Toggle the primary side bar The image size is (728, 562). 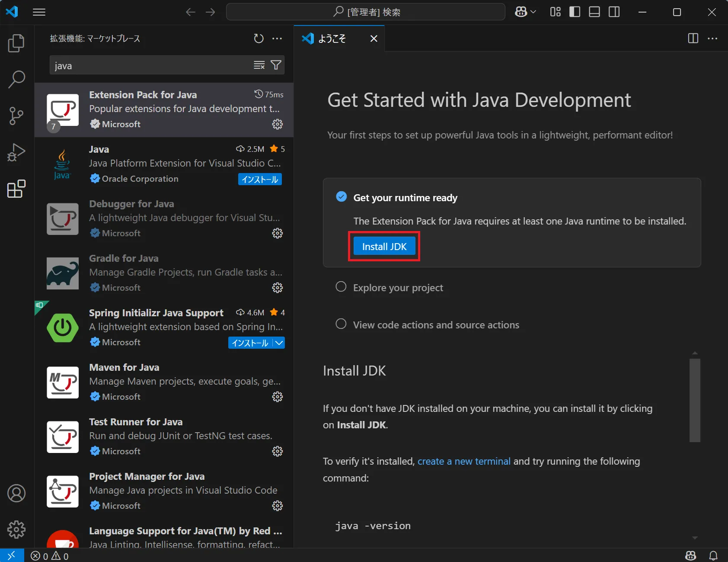575,12
